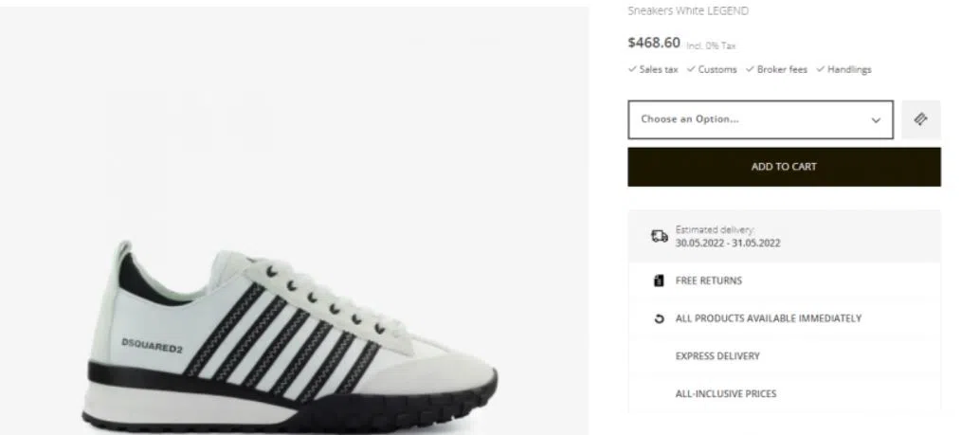
Task: Click the free returns box icon
Action: point(659,281)
